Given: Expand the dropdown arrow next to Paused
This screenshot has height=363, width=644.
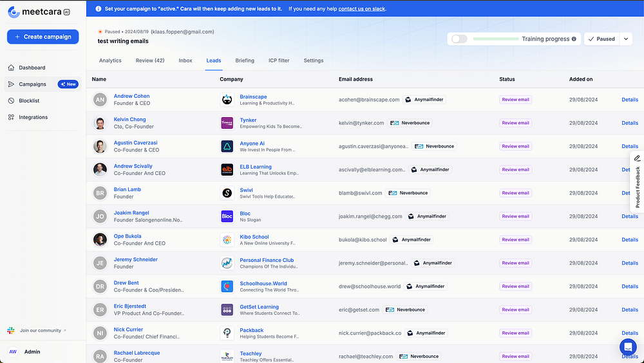Looking at the screenshot, I should pos(626,39).
